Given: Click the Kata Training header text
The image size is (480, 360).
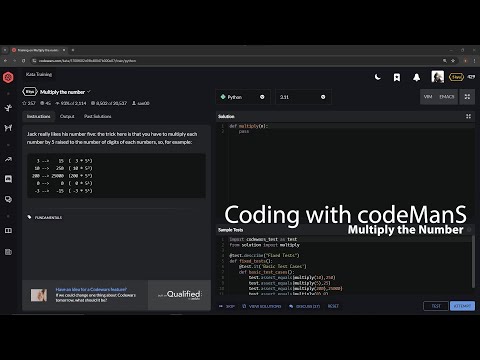Looking at the screenshot, I should coord(39,74).
